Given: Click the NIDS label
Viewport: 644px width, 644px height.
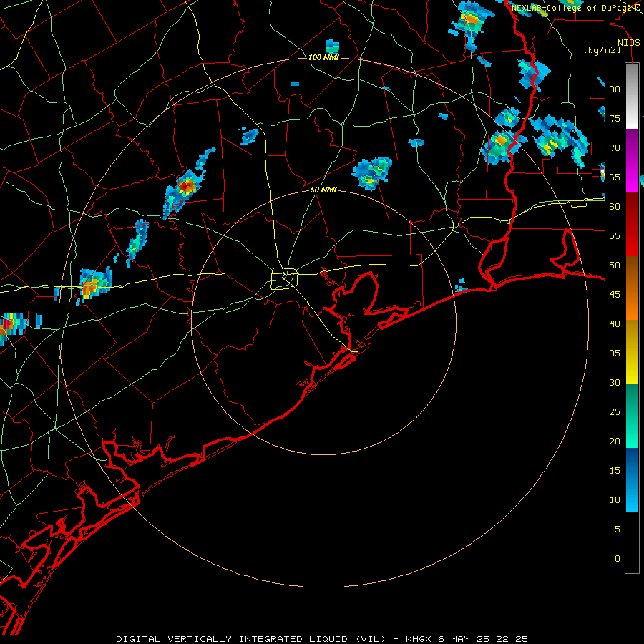Looking at the screenshot, I should [x=629, y=43].
